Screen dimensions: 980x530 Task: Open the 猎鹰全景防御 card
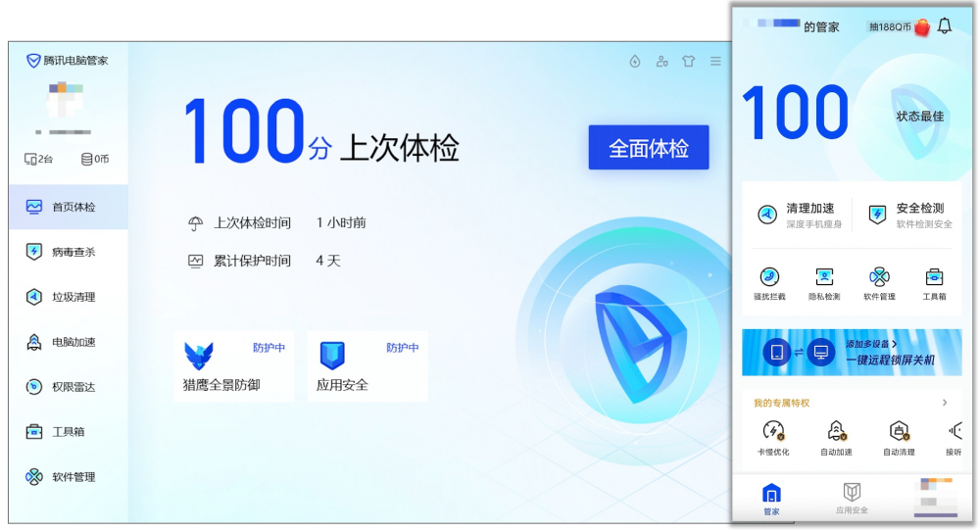click(x=234, y=366)
